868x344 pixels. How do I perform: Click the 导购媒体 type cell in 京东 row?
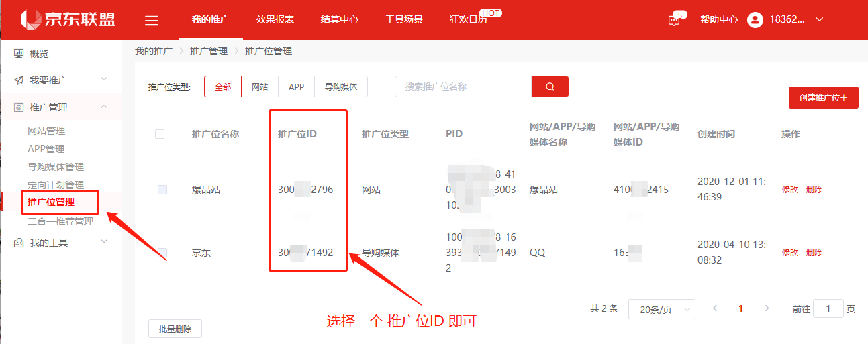pyautogui.click(x=381, y=253)
